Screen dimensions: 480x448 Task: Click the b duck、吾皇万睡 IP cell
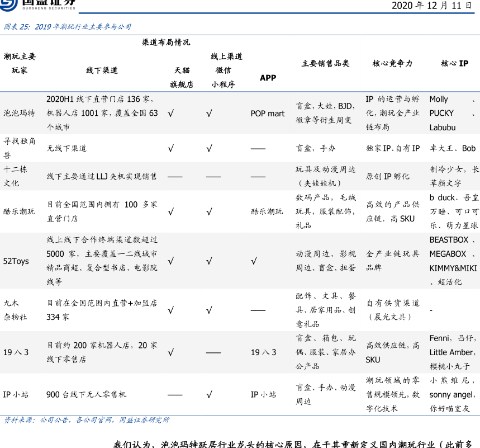click(x=454, y=211)
